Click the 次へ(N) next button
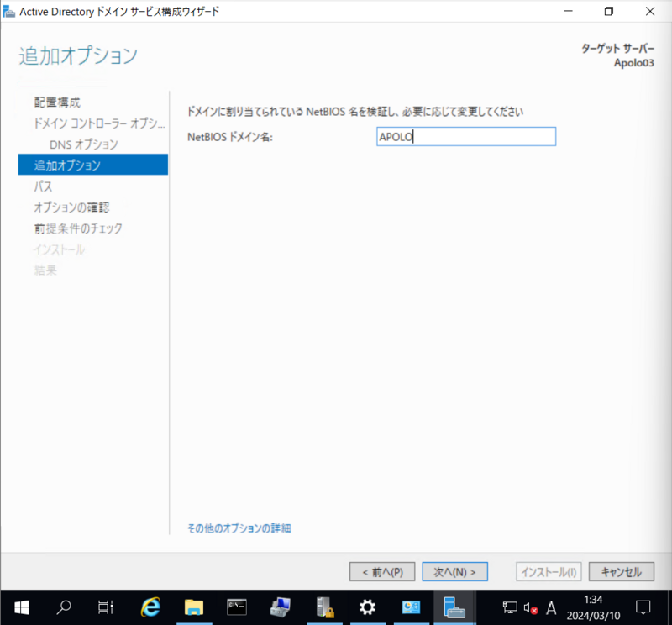The height and width of the screenshot is (625, 672). click(454, 572)
